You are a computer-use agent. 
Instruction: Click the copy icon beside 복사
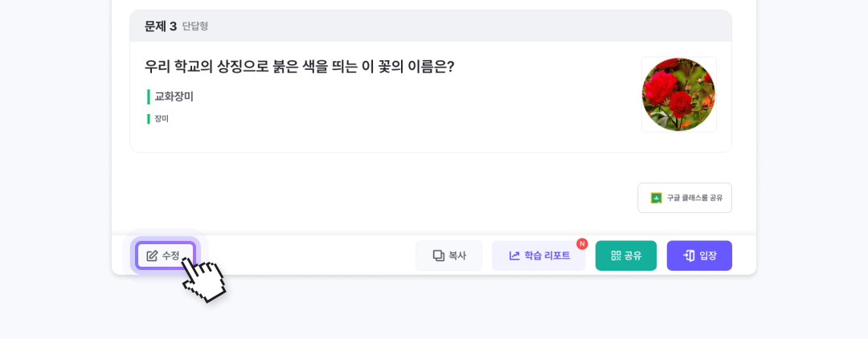point(439,255)
